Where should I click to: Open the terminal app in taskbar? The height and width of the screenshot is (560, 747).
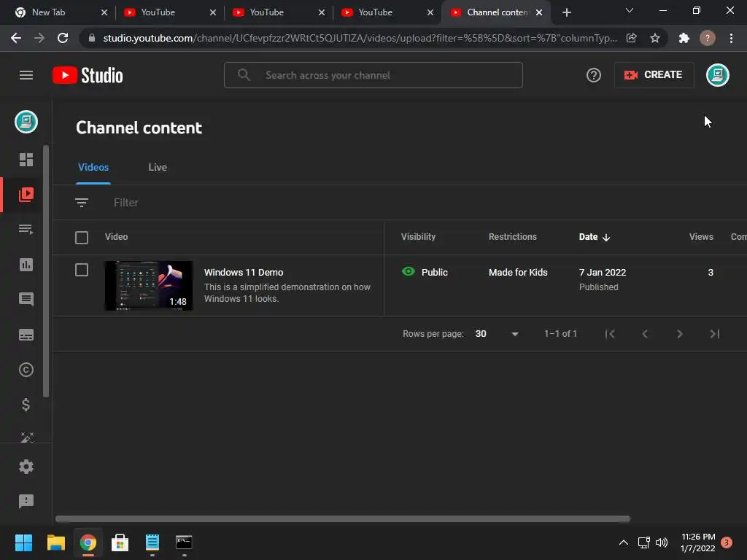click(184, 542)
